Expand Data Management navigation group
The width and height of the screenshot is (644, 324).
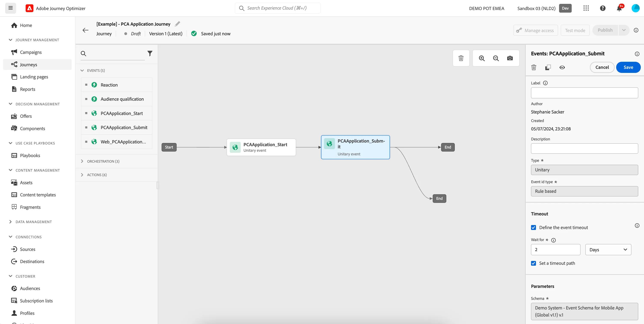pos(10,222)
